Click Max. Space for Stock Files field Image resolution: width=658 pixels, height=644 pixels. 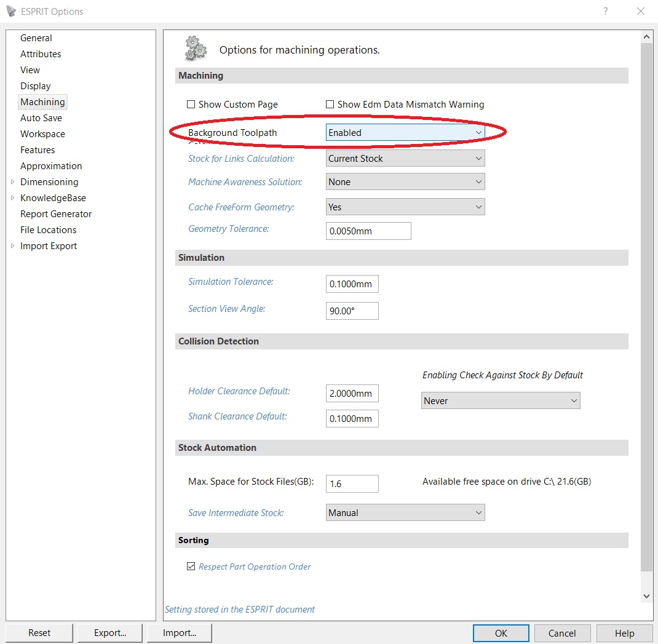click(x=352, y=483)
